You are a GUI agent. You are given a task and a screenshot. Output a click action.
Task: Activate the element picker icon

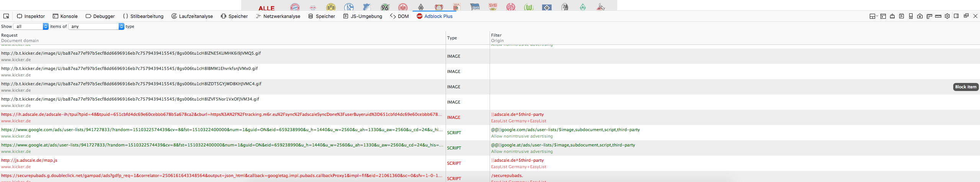pyautogui.click(x=6, y=16)
